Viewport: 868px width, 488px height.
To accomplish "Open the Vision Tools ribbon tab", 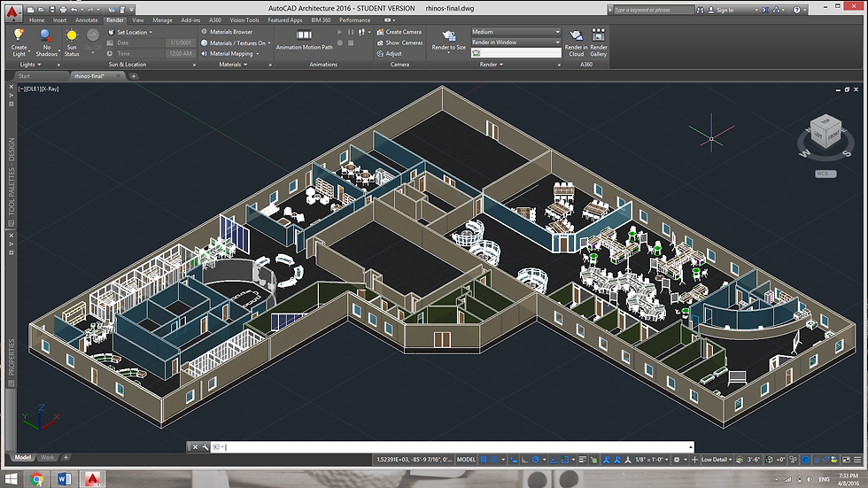I will pos(244,19).
